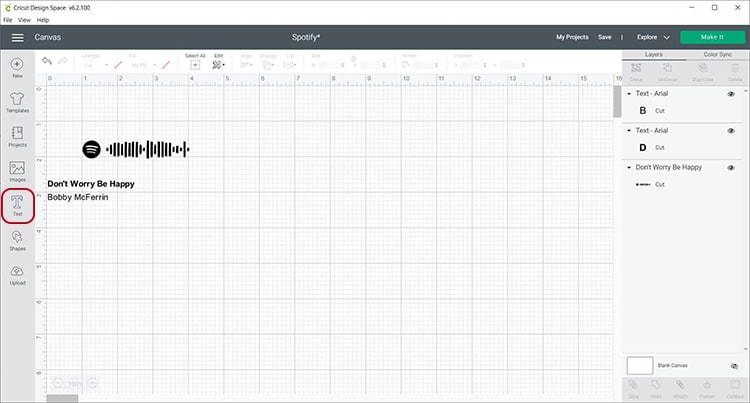The image size is (750, 403).
Task: Open the Linetype dropdown
Action: tap(95, 65)
